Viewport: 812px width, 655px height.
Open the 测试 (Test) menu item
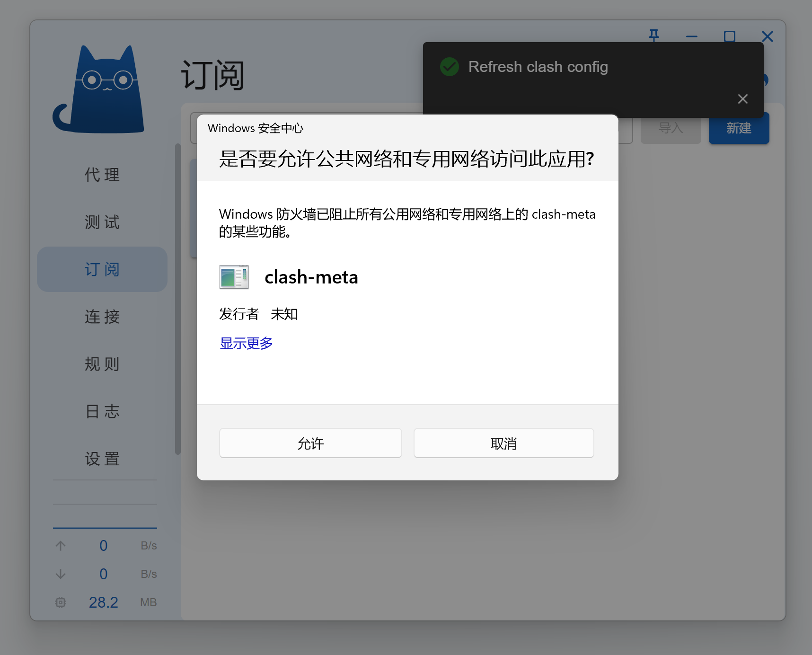[x=102, y=222]
